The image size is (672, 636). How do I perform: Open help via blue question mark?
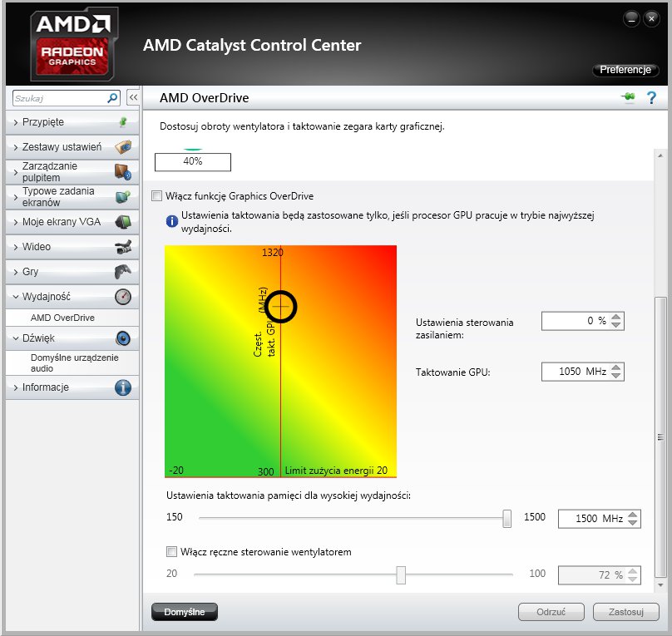coord(651,97)
